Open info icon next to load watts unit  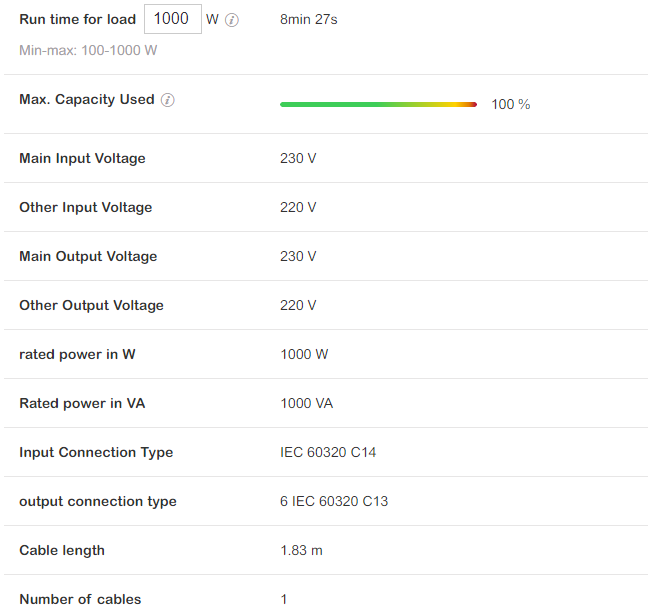click(232, 20)
